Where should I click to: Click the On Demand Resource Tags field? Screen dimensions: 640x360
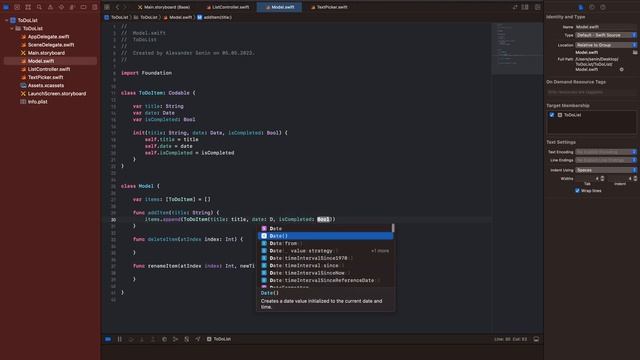pos(591,92)
